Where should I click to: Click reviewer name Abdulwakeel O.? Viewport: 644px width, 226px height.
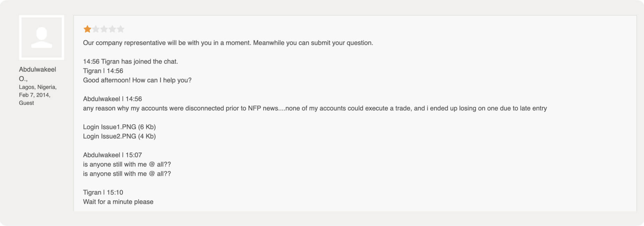pos(37,74)
